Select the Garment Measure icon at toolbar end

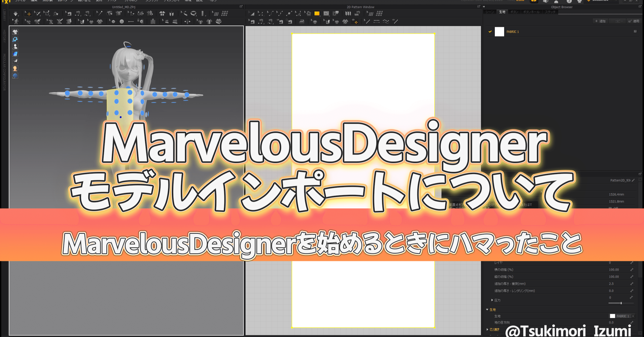coord(219,22)
